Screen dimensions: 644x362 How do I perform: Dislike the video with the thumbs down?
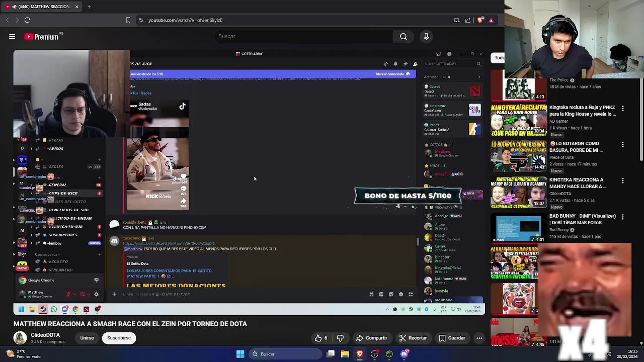340,338
